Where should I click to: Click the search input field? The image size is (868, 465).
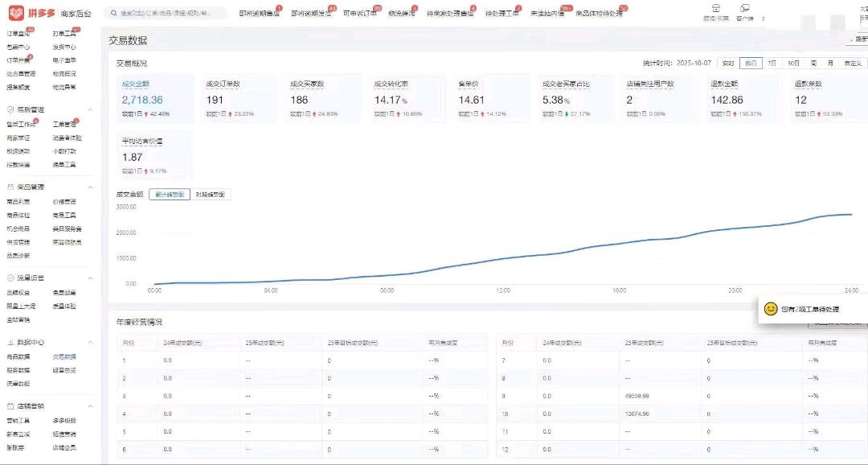tap(165, 14)
